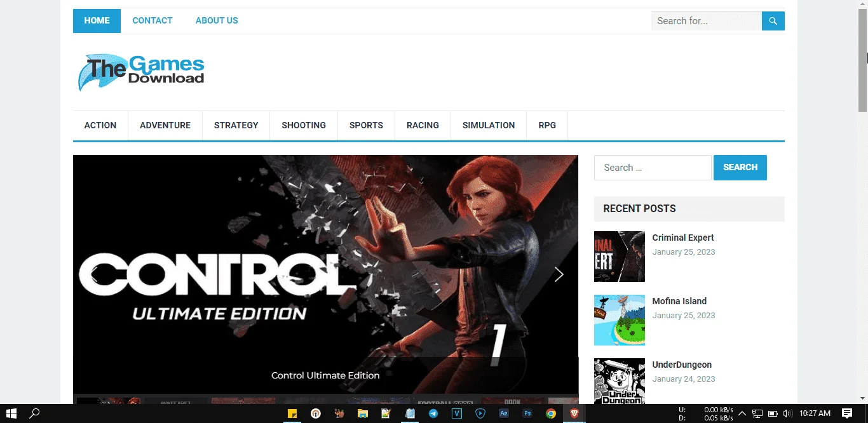Click the January 24, 2023 date
The height and width of the screenshot is (423, 868).
tap(684, 379)
